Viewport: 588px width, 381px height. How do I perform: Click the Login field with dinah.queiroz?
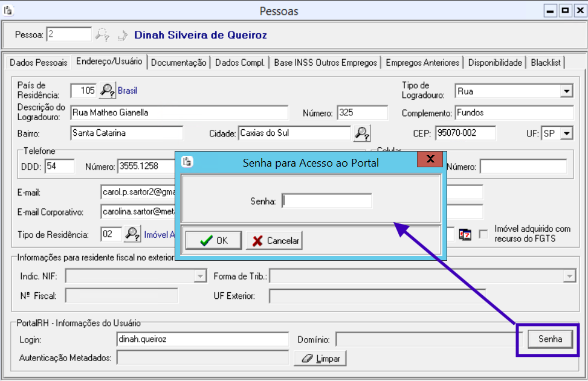pyautogui.click(x=202, y=339)
